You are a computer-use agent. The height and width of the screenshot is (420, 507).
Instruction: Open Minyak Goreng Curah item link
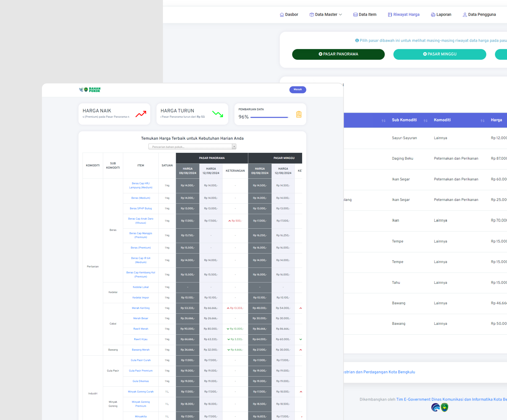pyautogui.click(x=141, y=392)
